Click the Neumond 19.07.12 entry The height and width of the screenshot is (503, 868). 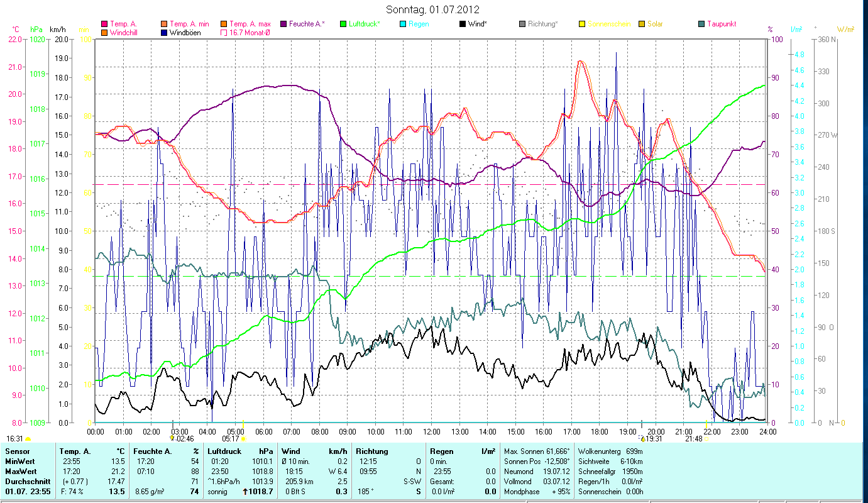click(x=537, y=472)
